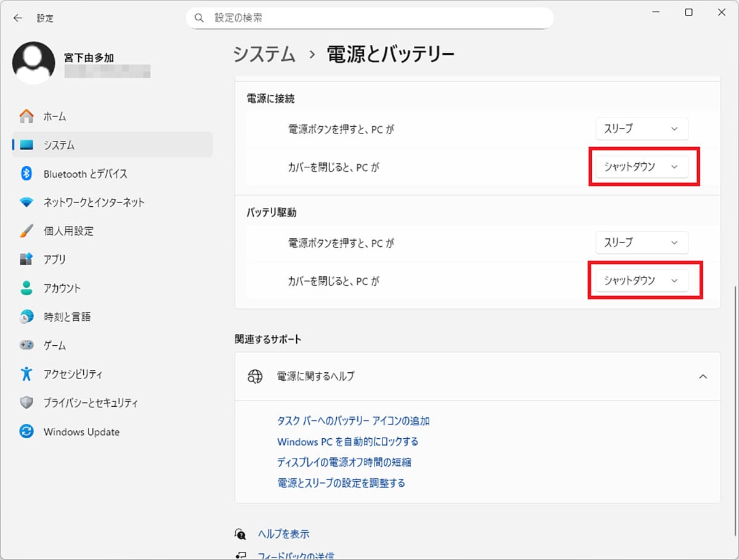
Task: Select プライバシーとセキュリティ in the sidebar
Action: tap(89, 402)
